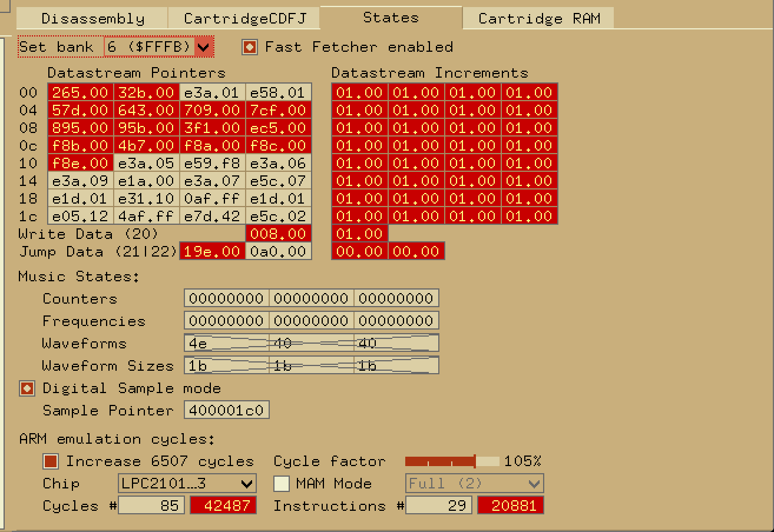The image size is (774, 532).
Task: Select the Jump Data field showing 19e.00
Action: (211, 251)
